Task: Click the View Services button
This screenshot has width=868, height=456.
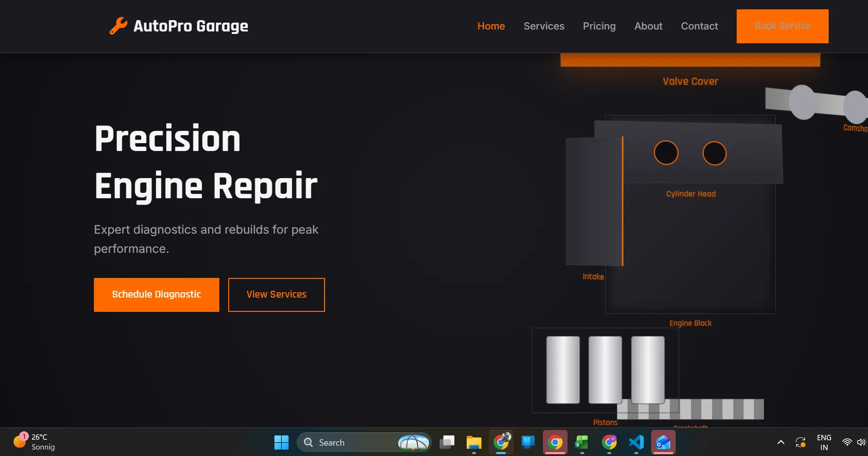Action: coord(276,295)
